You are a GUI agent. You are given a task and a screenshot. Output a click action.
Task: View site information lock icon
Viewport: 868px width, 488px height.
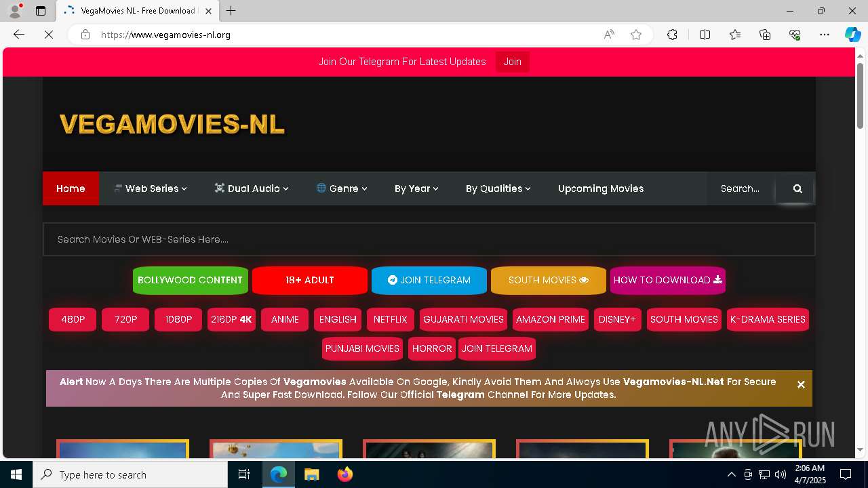85,35
